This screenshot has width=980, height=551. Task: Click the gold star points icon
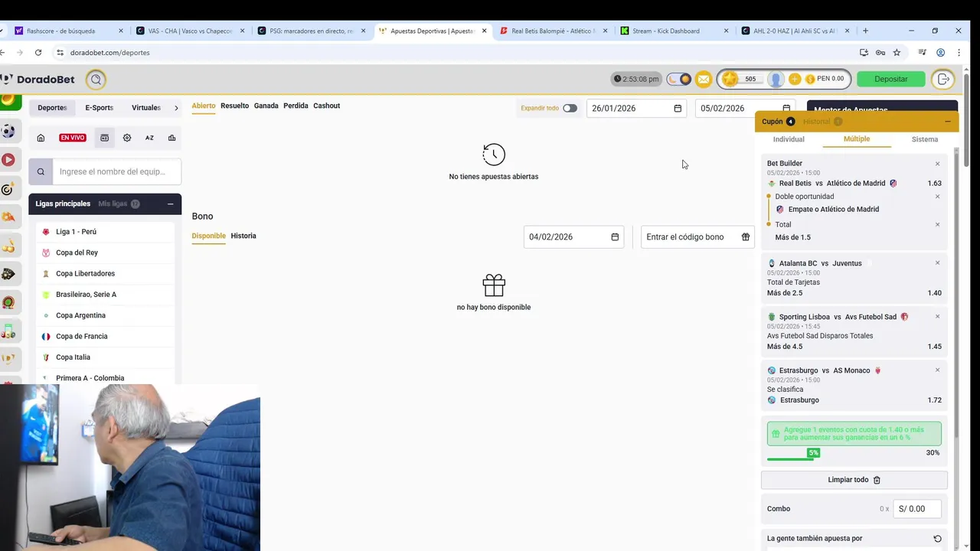coord(730,79)
